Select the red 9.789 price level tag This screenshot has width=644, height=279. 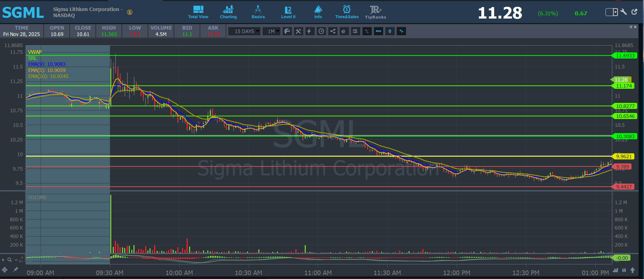pos(622,167)
